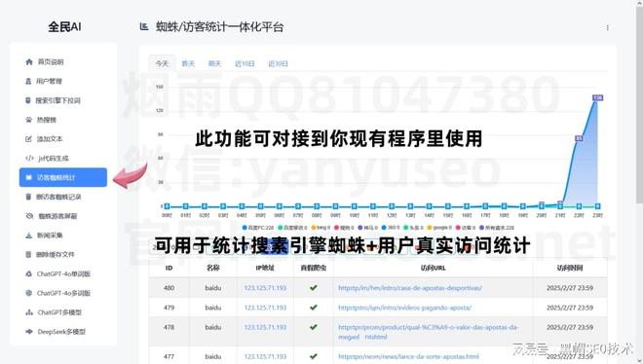
Task: Toggle 头条 legend series
Action: [x=413, y=228]
